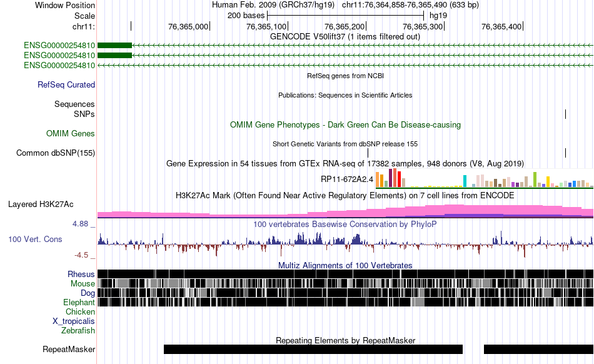Open Short Genetic Variants from dbSNP release 155 title

(345, 144)
